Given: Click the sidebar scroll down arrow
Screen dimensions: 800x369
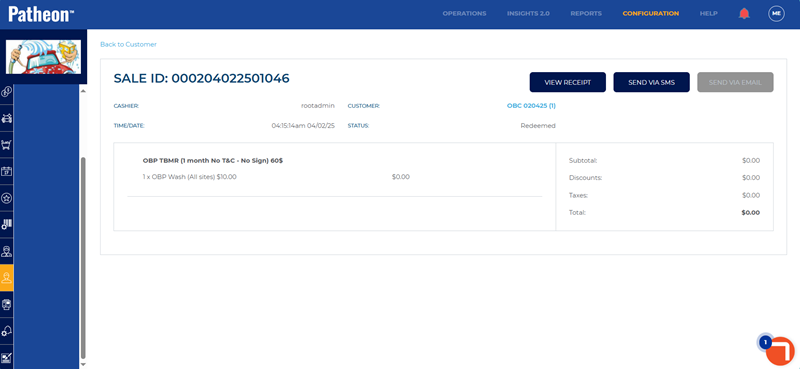Looking at the screenshot, I should pyautogui.click(x=83, y=364).
